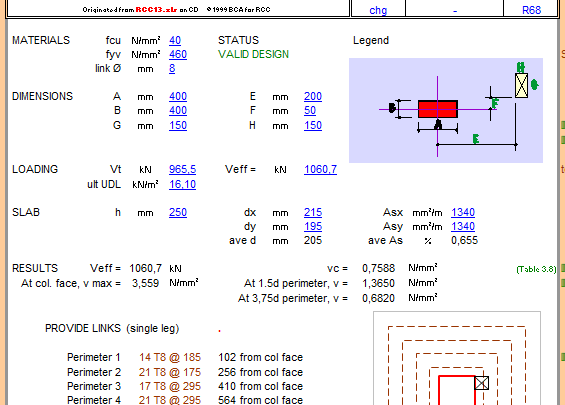Select the ave As value 0,655

pyautogui.click(x=464, y=240)
